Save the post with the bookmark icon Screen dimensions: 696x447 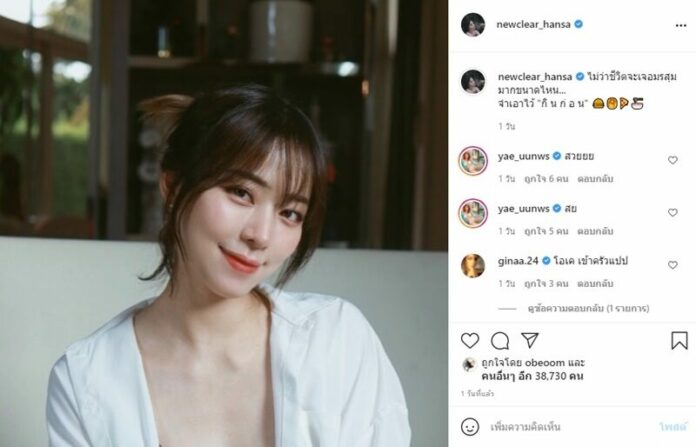[679, 340]
